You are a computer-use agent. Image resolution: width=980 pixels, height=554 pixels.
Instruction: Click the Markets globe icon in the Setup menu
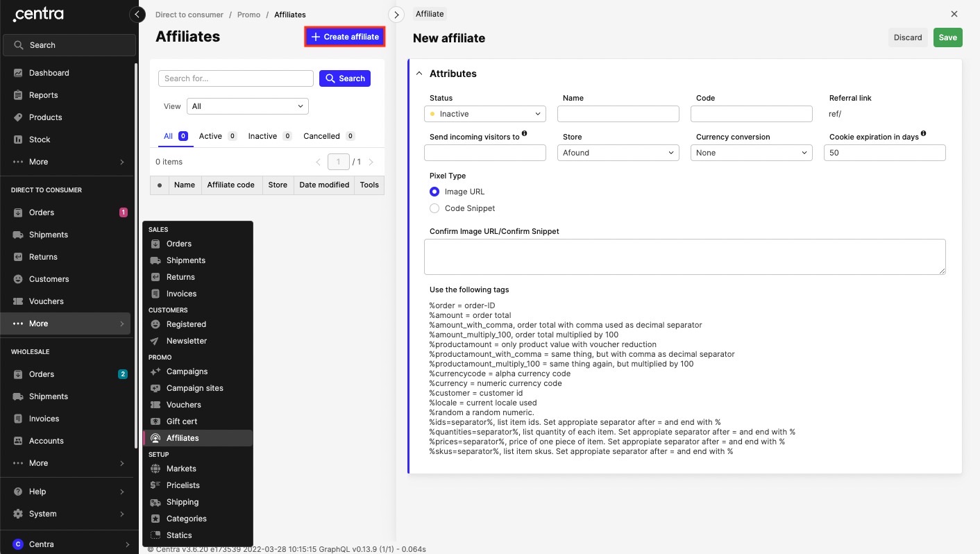tap(155, 469)
